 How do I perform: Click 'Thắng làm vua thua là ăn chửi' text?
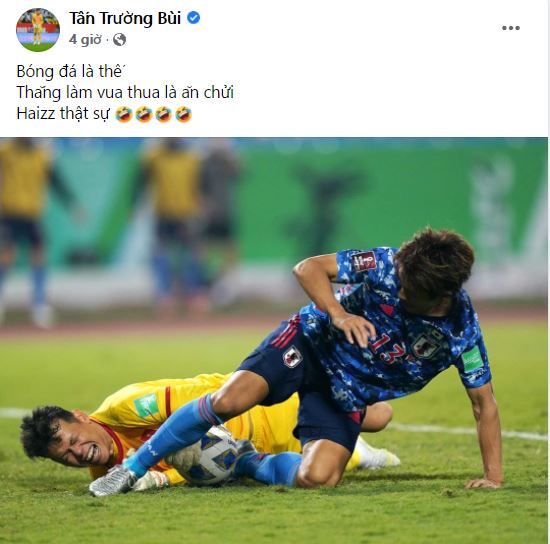[x=125, y=93]
